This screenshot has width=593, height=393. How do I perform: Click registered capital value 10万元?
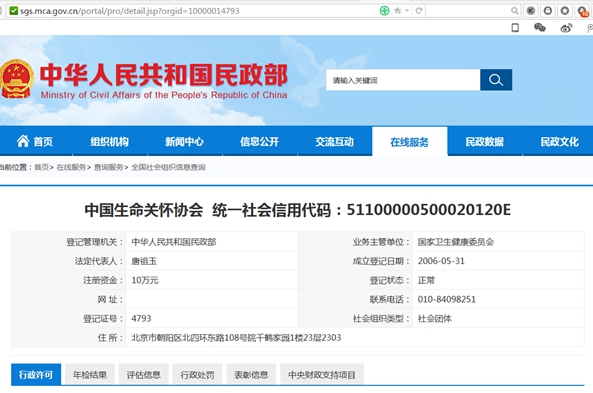point(145,280)
